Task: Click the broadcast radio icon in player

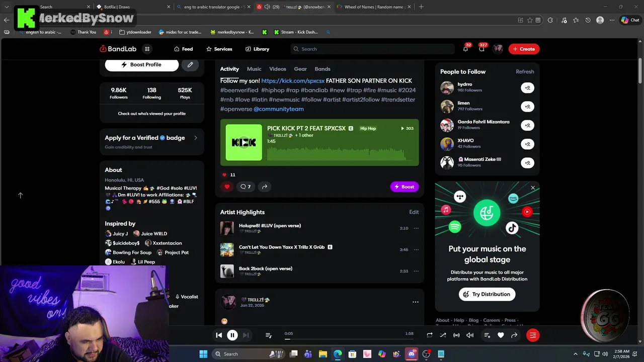Action: pyautogui.click(x=456, y=335)
